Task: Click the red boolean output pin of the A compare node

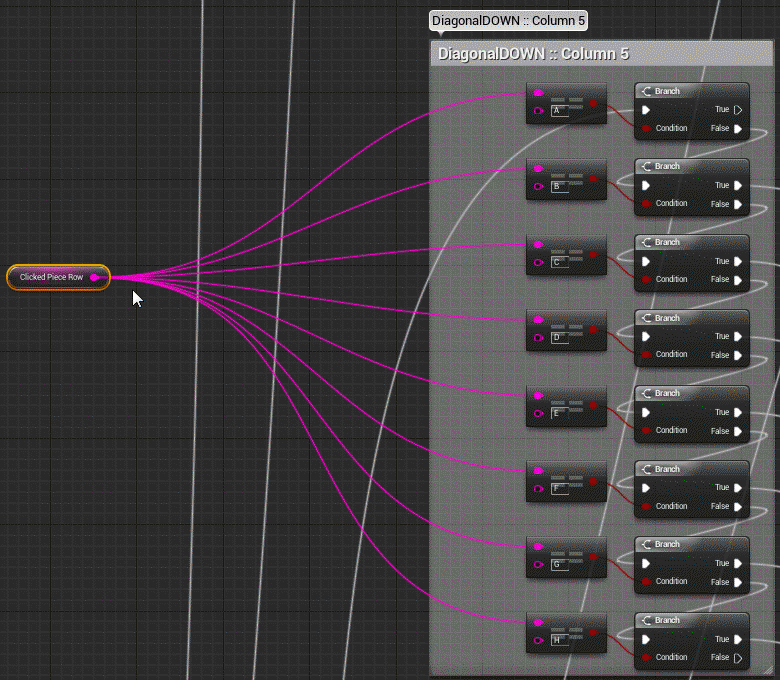Action: tap(593, 103)
